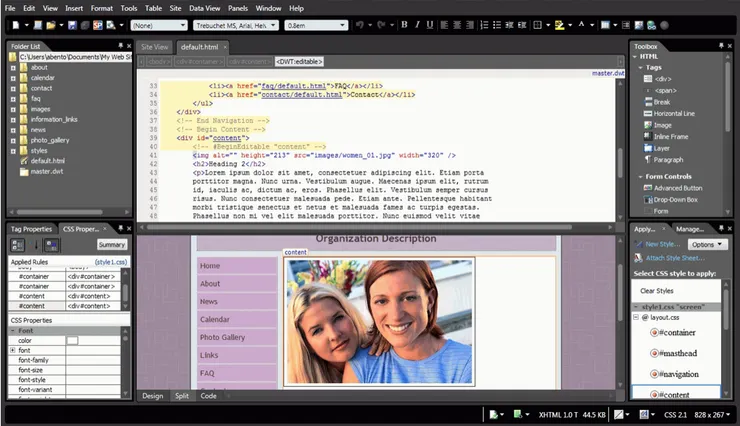Click the Summary button in CSS Properties
This screenshot has width=740, height=426.
111,244
